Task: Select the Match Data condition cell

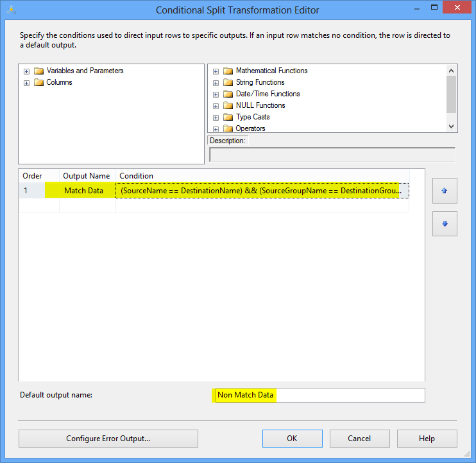Action: coord(260,191)
